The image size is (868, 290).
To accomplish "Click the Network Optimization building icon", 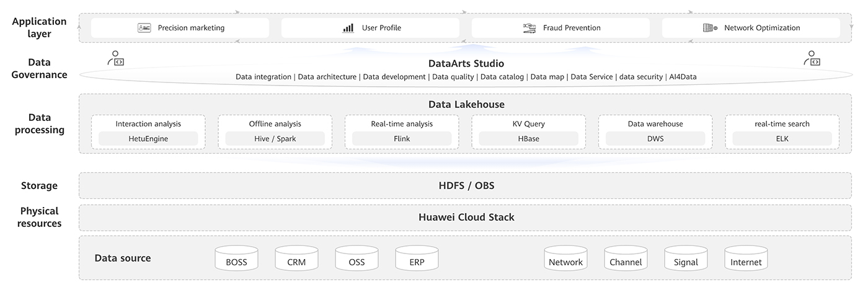I will (x=710, y=28).
